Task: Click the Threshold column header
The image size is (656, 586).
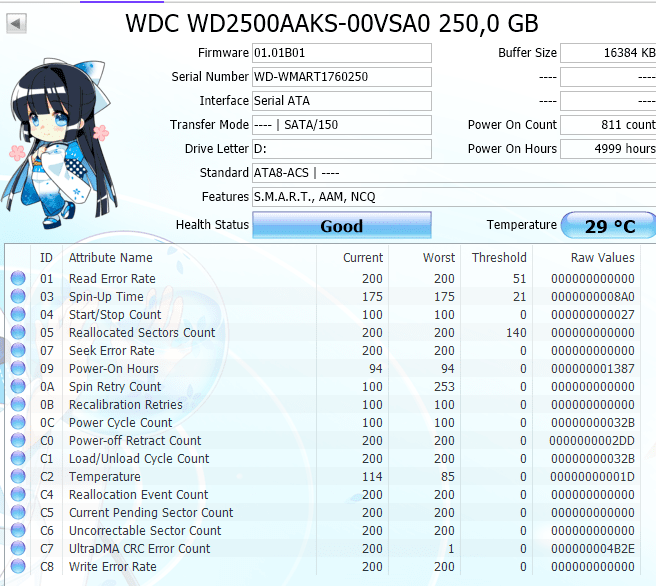Action: (x=499, y=258)
